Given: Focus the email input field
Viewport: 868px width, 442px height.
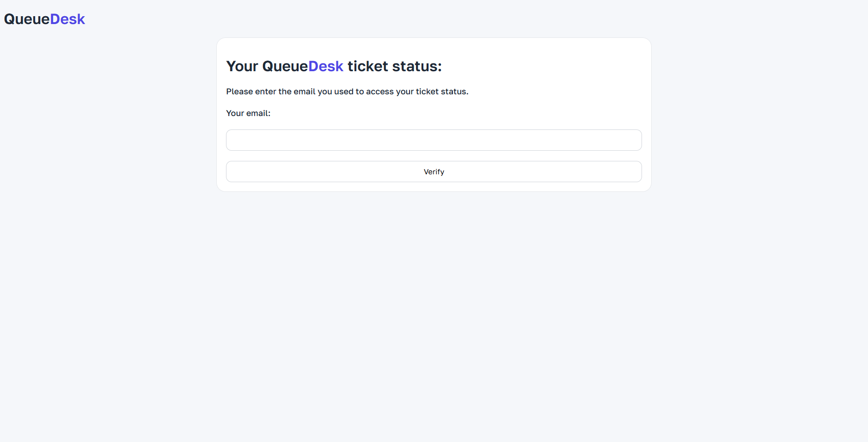Looking at the screenshot, I should click(x=434, y=140).
